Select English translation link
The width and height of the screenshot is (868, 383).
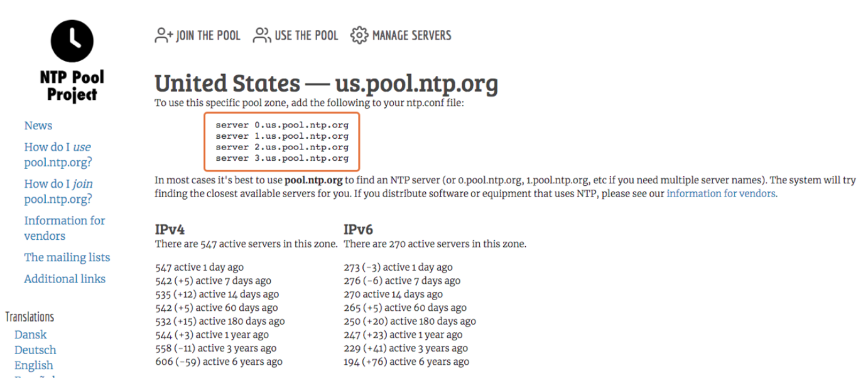click(34, 365)
